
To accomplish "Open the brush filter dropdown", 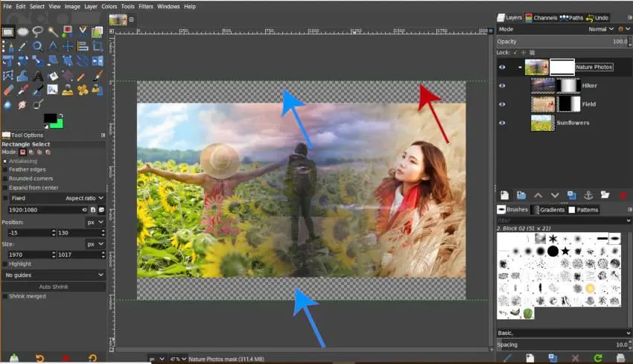I will (628, 221).
